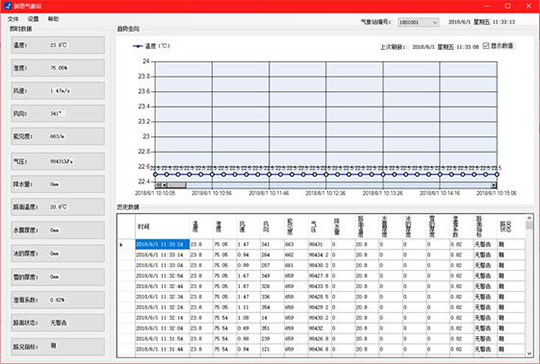Select the table row timed 11:33:14
This screenshot has width=540, height=364.
(322, 255)
